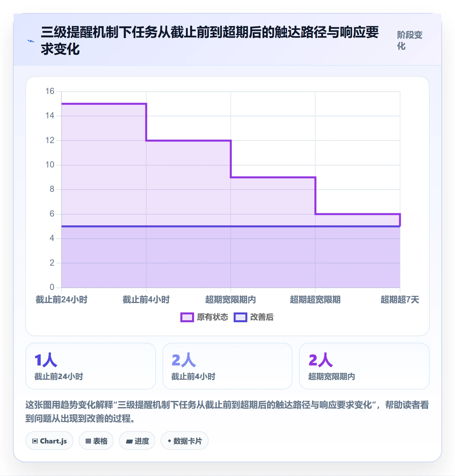Click x-axis label 截止前24小时 under the chart
The height and width of the screenshot is (476, 455).
click(61, 299)
